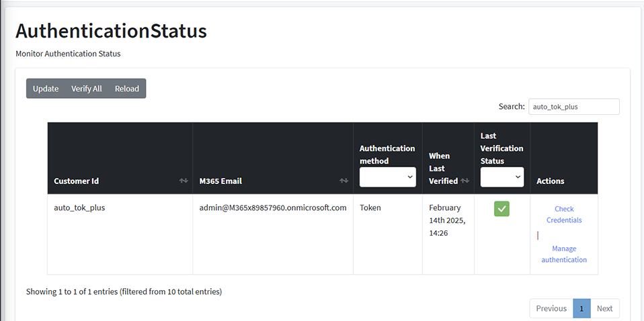The height and width of the screenshot is (321, 644).
Task: Click the M365 Email column header
Action: click(273, 158)
